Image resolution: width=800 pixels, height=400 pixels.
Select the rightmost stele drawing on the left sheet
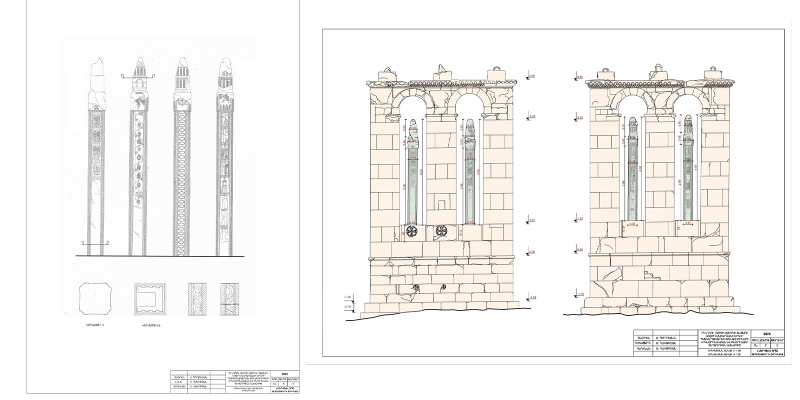(225, 160)
